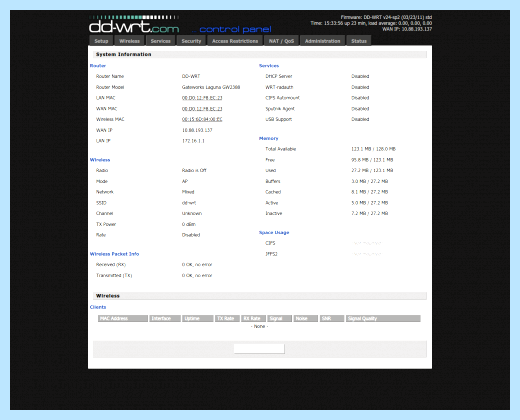Click the Sputnik Agent status Disabled
This screenshot has width=520, height=420.
(360, 109)
